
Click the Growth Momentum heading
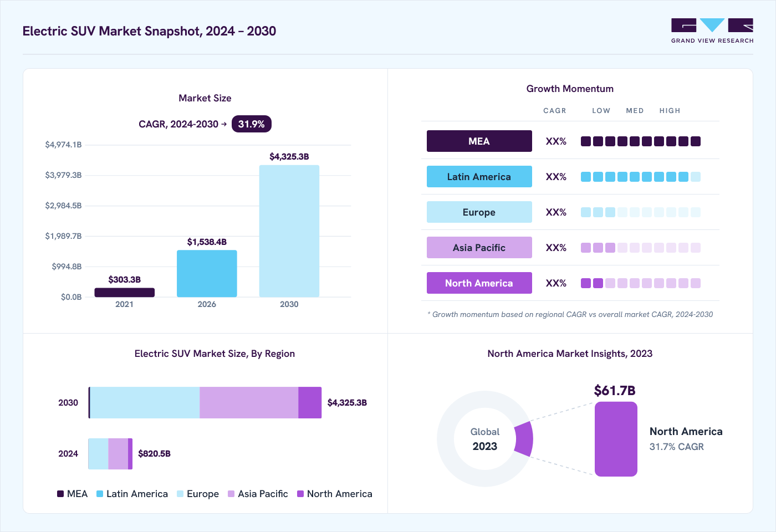coord(570,89)
